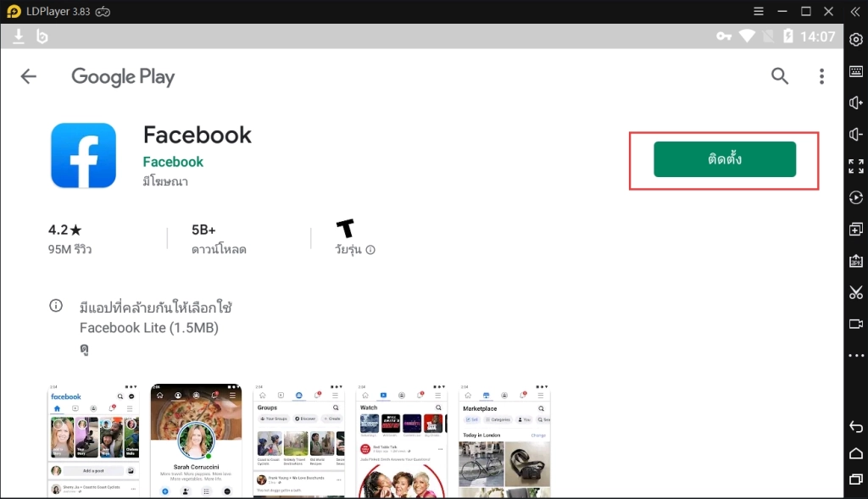Open the Facebook news feed screenshot
The height and width of the screenshot is (499, 868).
tap(93, 441)
